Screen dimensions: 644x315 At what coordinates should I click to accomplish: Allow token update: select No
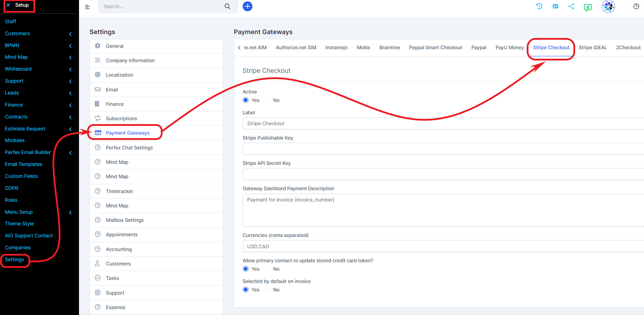(268, 269)
